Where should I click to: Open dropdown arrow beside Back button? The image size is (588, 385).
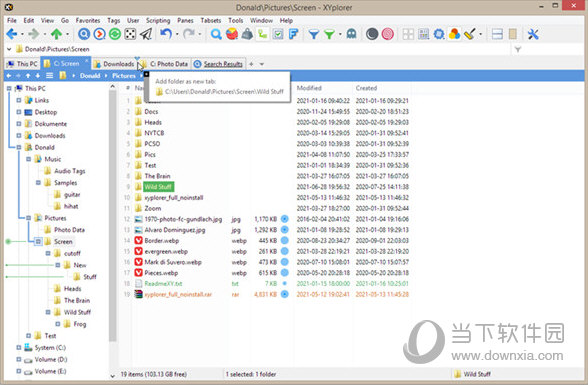pos(22,34)
